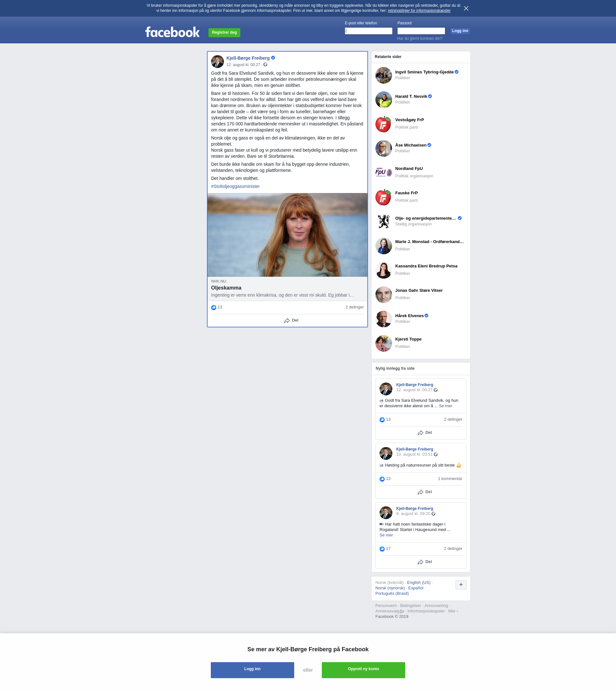Open Kjersti Toppe's avatar
The image size is (616, 691).
tap(383, 343)
